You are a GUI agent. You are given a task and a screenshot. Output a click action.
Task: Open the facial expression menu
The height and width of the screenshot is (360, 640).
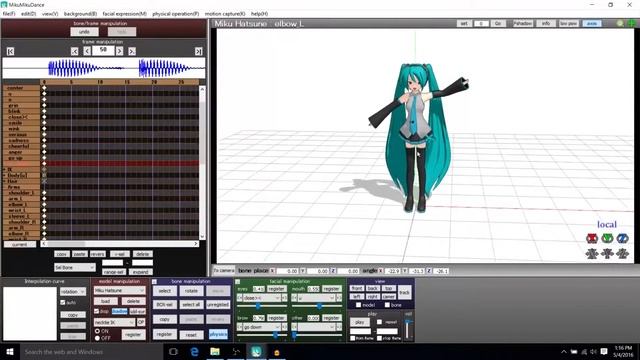pos(124,14)
